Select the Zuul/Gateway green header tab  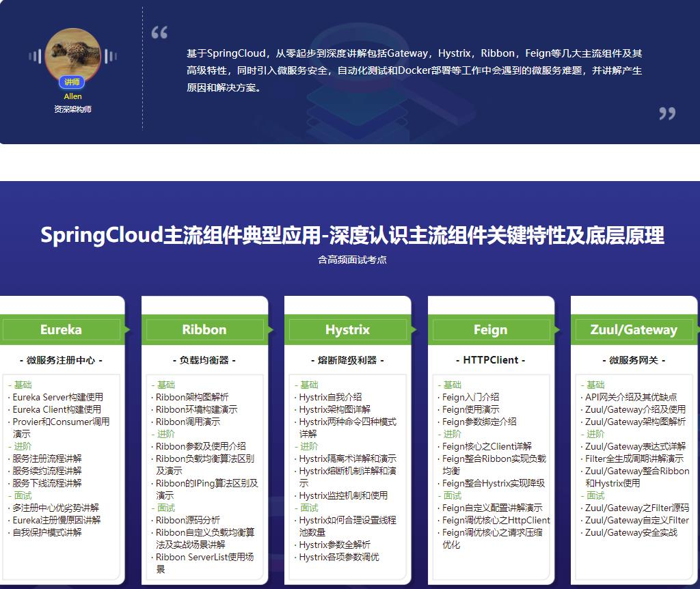pyautogui.click(x=634, y=329)
